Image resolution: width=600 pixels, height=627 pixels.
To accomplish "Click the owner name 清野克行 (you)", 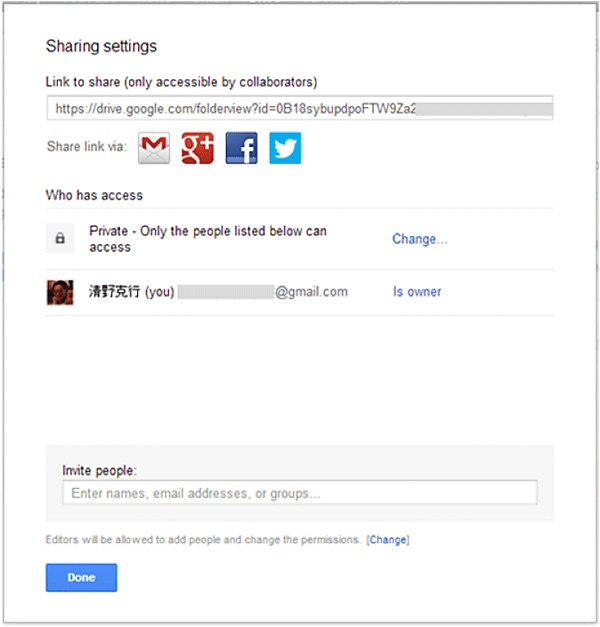I will tap(131, 292).
